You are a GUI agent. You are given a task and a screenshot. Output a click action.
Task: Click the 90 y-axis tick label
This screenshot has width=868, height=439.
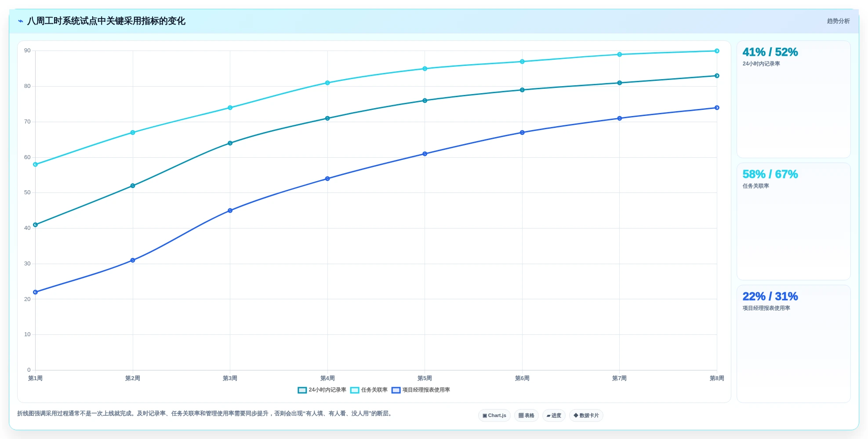(27, 51)
